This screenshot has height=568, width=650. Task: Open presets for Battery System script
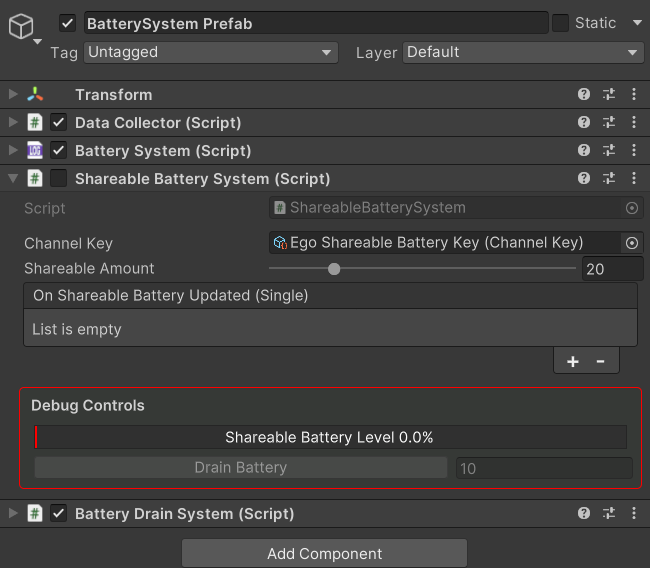click(609, 150)
